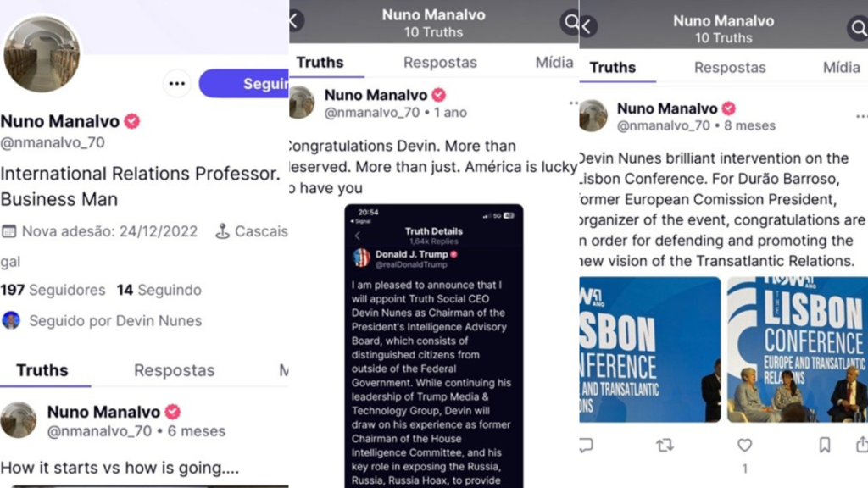The width and height of the screenshot is (868, 488).
Task: Switch to Respostas tab in left profile
Action: click(x=175, y=370)
